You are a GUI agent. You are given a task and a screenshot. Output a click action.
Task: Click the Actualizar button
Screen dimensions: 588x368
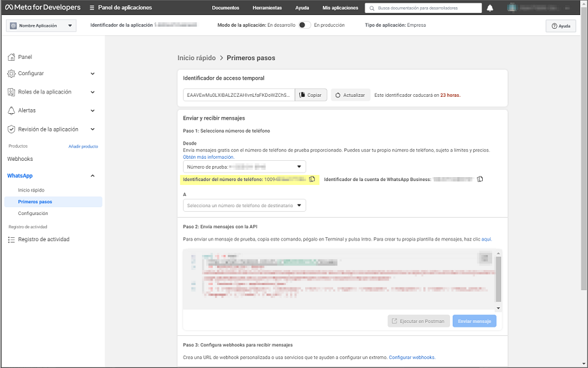click(x=350, y=95)
